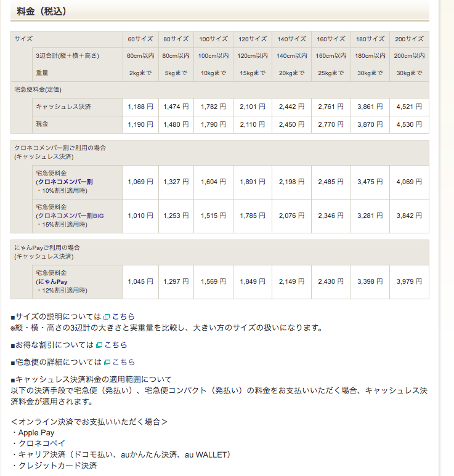Click member discount price 1,604 円
The height and width of the screenshot is (476, 454).
pyautogui.click(x=214, y=182)
